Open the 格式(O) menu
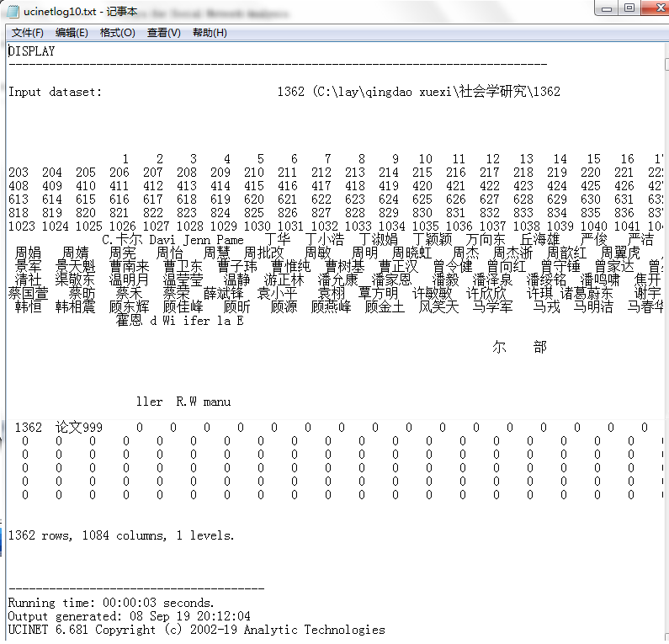Image resolution: width=669 pixels, height=644 pixels. pyautogui.click(x=117, y=33)
